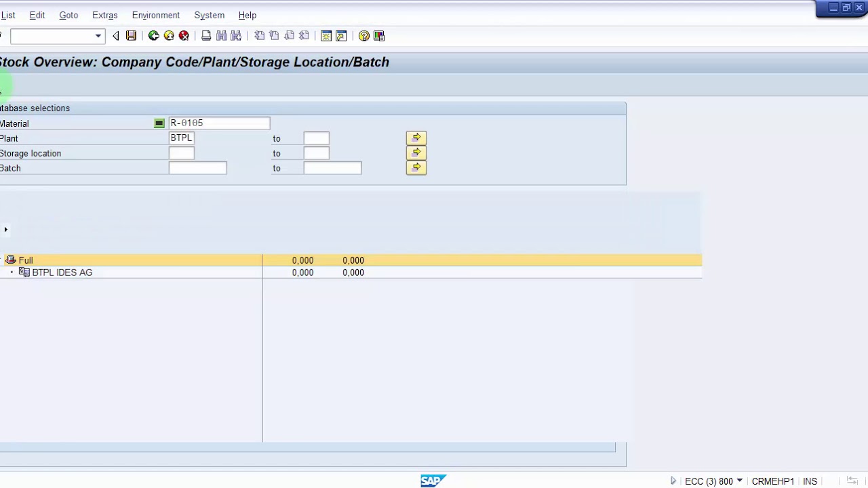Open the System menu

[x=210, y=15]
